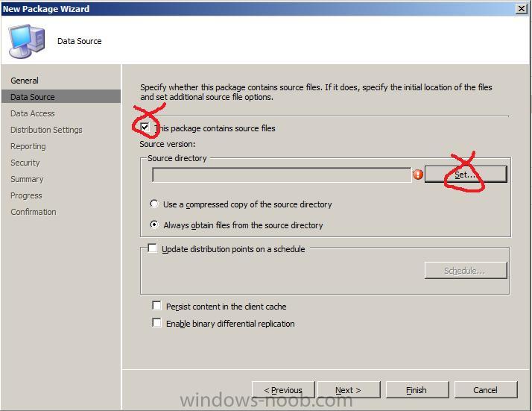Proceed with the Next button
Viewport: 532px width, 411px height.
(349, 390)
